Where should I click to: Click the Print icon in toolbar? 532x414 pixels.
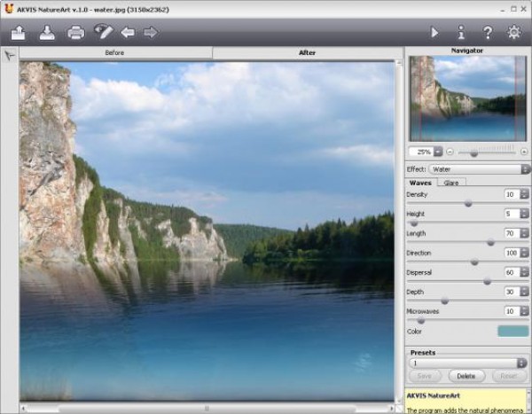click(76, 33)
